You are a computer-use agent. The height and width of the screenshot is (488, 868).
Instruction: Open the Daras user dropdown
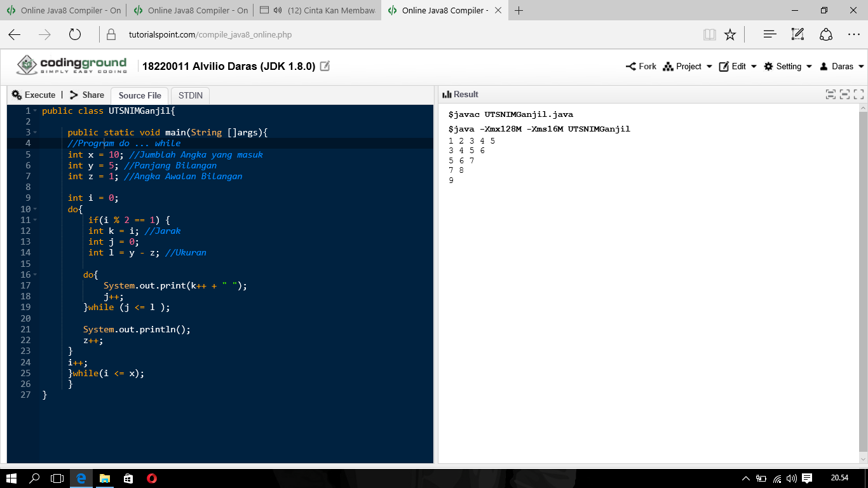pyautogui.click(x=842, y=66)
